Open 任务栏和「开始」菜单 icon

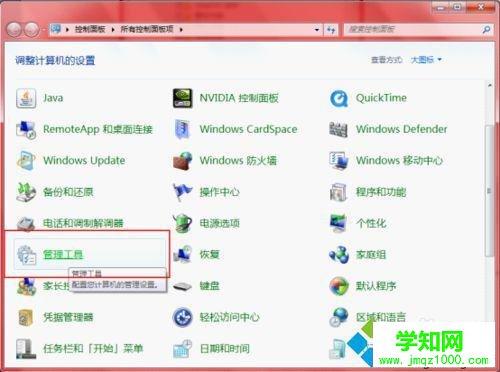click(x=26, y=349)
